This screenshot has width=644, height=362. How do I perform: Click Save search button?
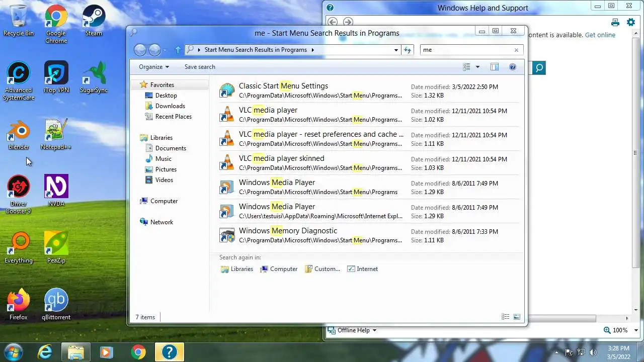[200, 67]
